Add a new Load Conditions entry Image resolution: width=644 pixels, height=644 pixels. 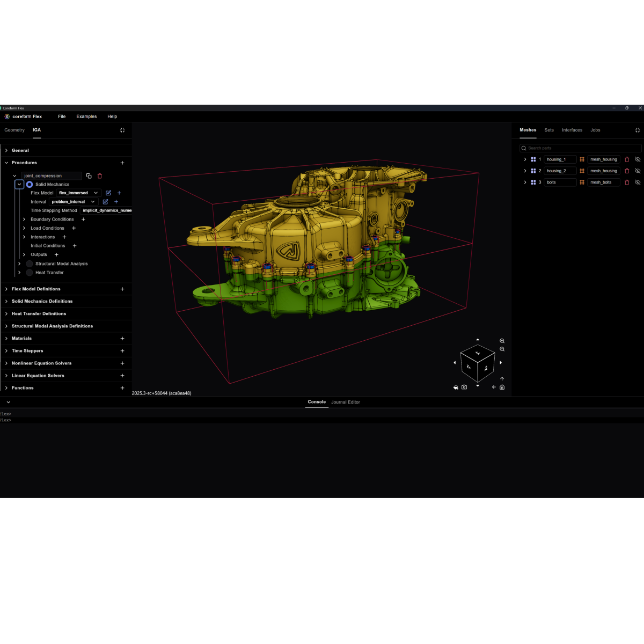coord(74,228)
